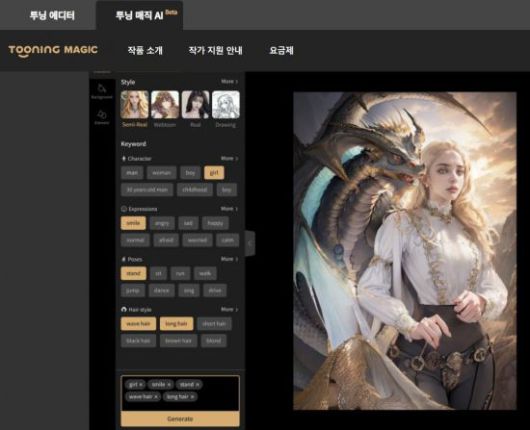Choose the Real style thumbnail
Screen dimensions: 530x430
point(195,105)
